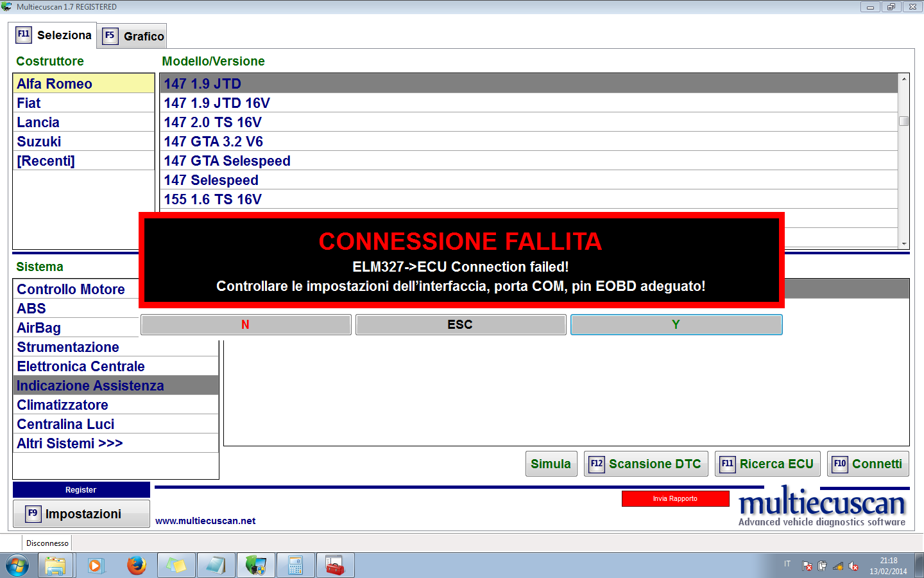Screen dimensions: 924x578
Task: Select Centralina Luci system
Action: (x=116, y=424)
